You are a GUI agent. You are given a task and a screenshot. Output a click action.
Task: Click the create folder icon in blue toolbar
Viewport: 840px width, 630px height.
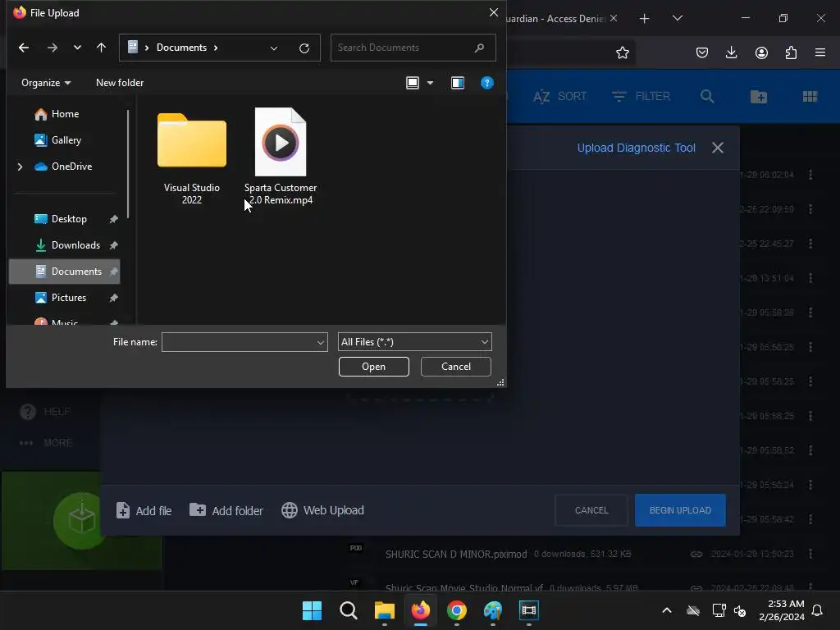pos(759,97)
